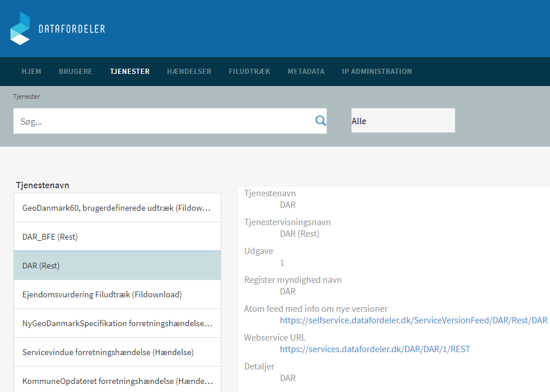Screen dimensions: 550x392
Task: Select the TJENESTER navigation item
Action: (130, 72)
